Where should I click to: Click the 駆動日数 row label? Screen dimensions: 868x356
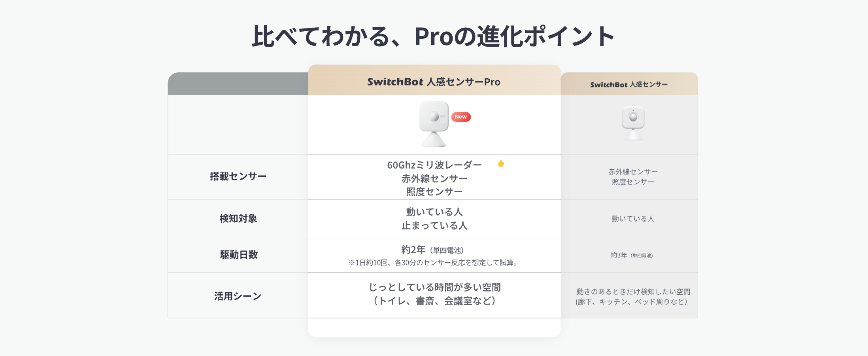point(239,255)
